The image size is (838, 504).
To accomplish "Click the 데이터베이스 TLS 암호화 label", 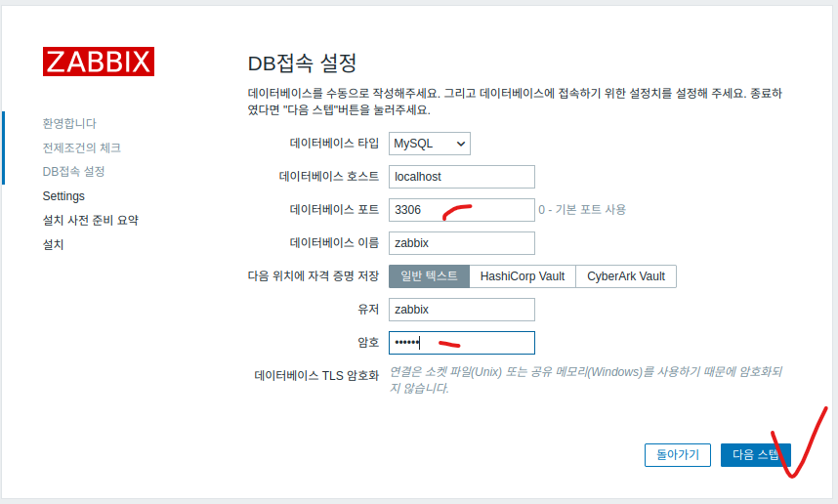I will pos(316,376).
